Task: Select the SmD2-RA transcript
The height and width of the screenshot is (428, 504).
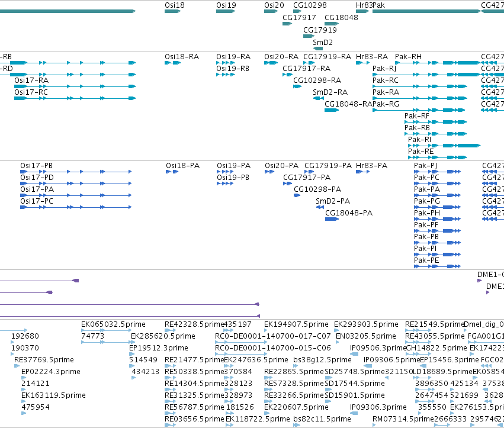Action: [319, 98]
